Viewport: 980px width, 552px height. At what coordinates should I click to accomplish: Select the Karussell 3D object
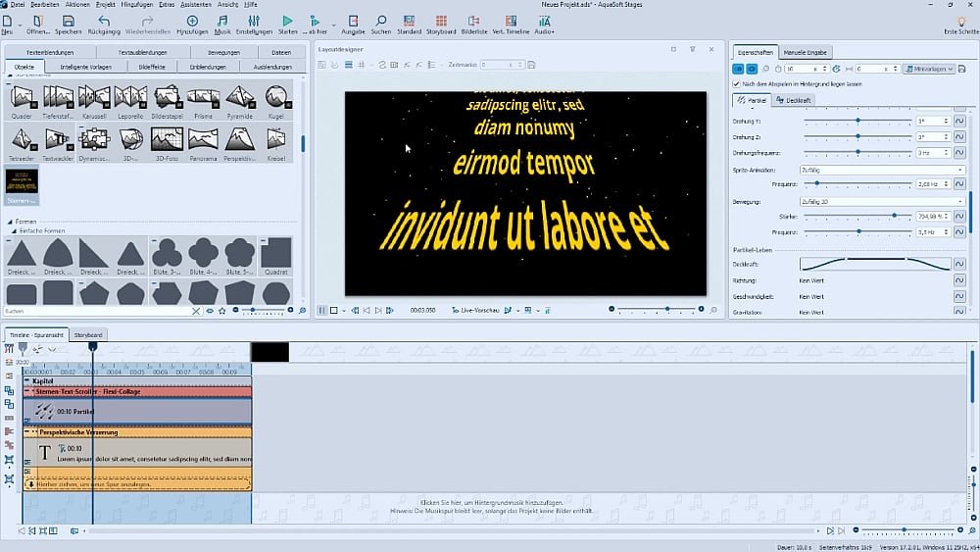pos(95,96)
